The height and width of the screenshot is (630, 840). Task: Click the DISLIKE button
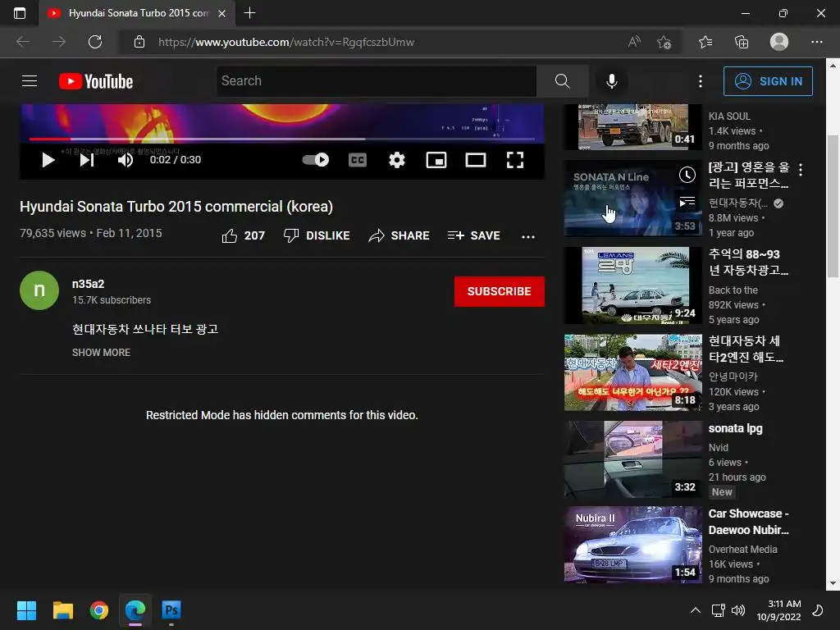click(317, 235)
